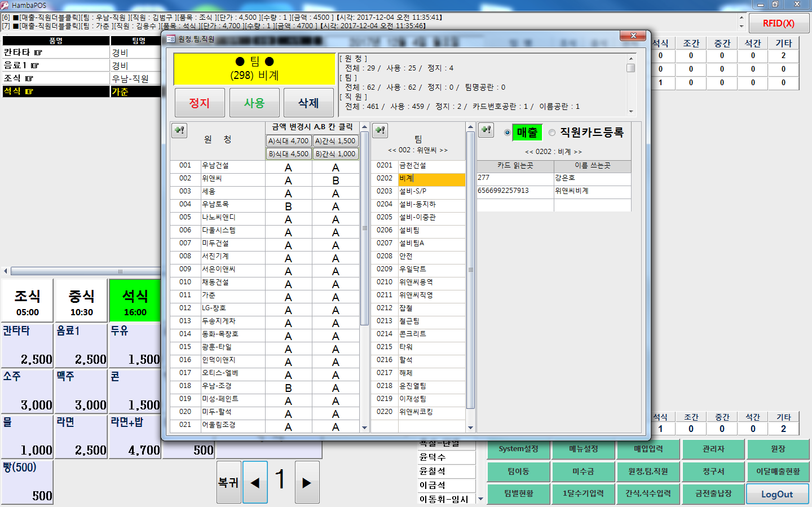Click the hand icon next to 칸타타 row
This screenshot has width=812, height=507.
[x=38, y=52]
